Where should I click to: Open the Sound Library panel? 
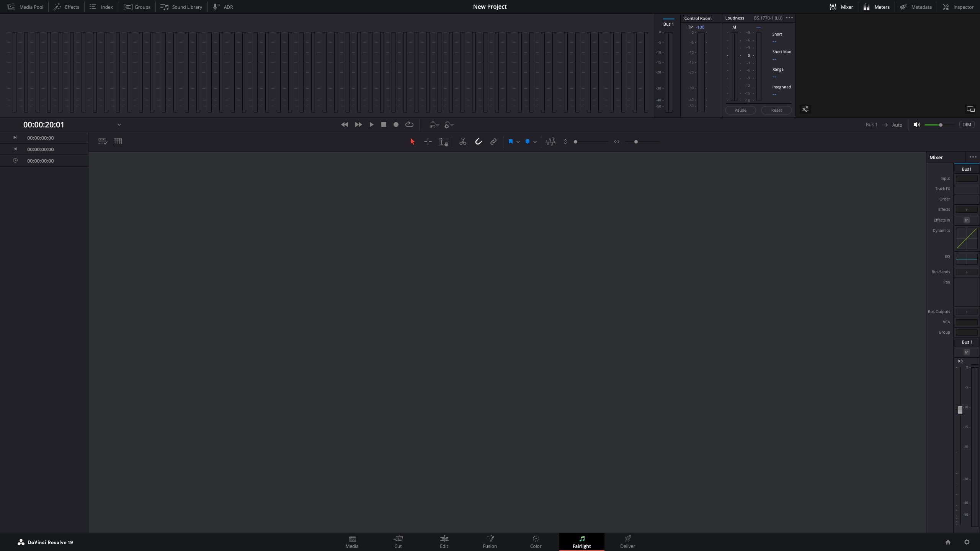(181, 7)
